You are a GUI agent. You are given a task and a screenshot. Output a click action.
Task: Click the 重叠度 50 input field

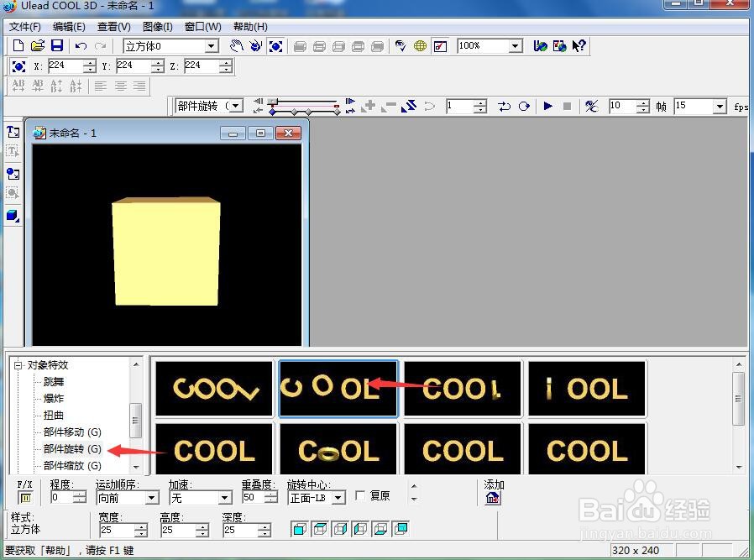pyautogui.click(x=254, y=498)
